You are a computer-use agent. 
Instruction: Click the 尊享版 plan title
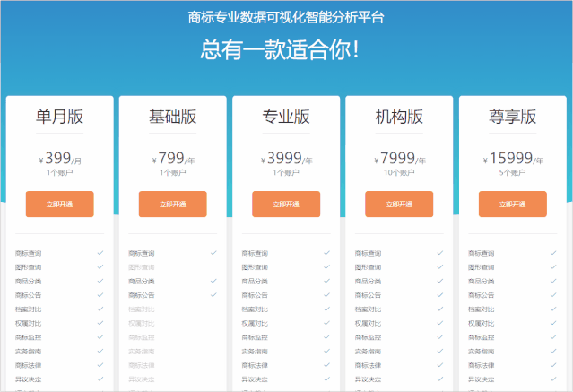click(x=513, y=117)
